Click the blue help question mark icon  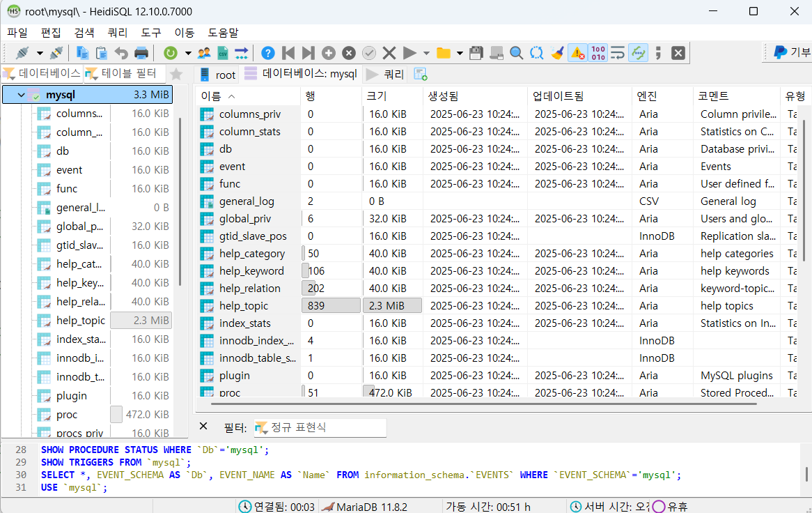[267, 53]
